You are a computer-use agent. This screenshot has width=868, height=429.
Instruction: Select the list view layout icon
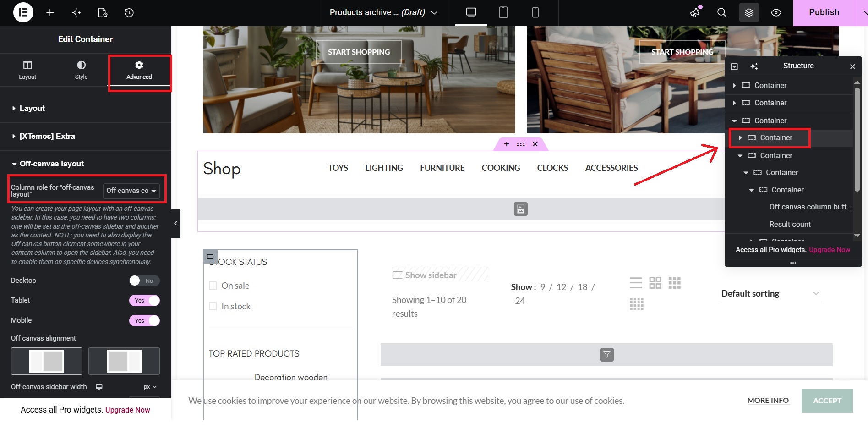point(636,283)
